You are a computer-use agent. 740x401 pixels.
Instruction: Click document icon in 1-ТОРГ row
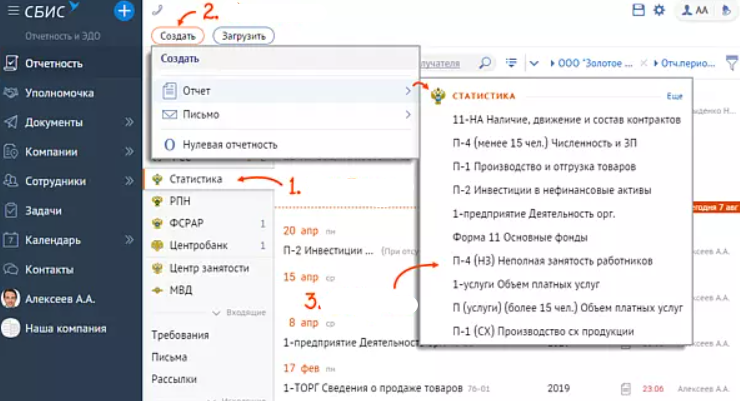tap(626, 389)
